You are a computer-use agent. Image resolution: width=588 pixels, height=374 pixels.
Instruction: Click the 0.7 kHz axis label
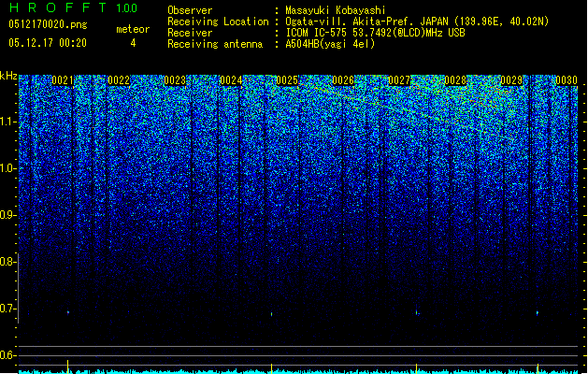(x=7, y=309)
